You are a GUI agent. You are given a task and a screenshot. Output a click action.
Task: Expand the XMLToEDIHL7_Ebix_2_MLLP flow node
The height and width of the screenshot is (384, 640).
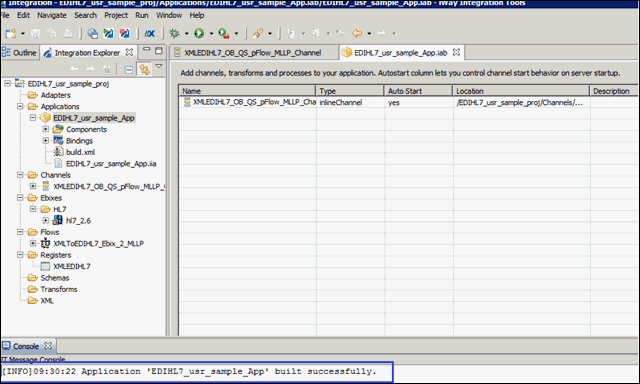coord(33,243)
